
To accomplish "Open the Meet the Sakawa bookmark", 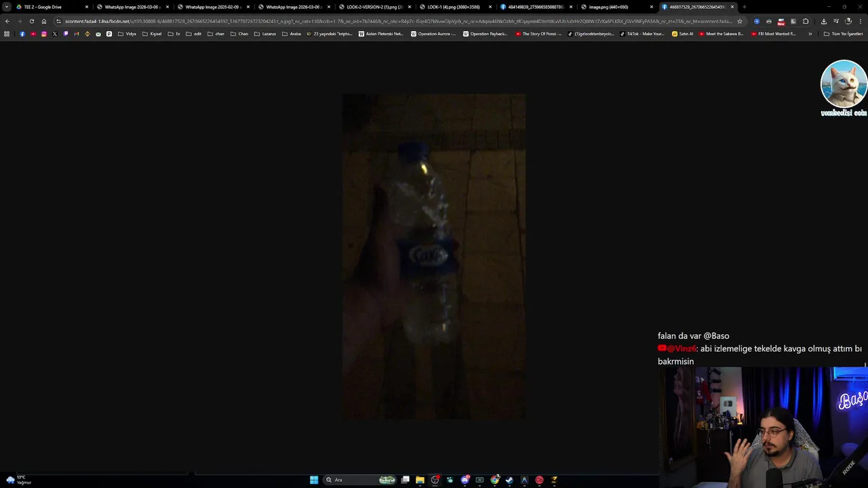I will click(x=721, y=34).
